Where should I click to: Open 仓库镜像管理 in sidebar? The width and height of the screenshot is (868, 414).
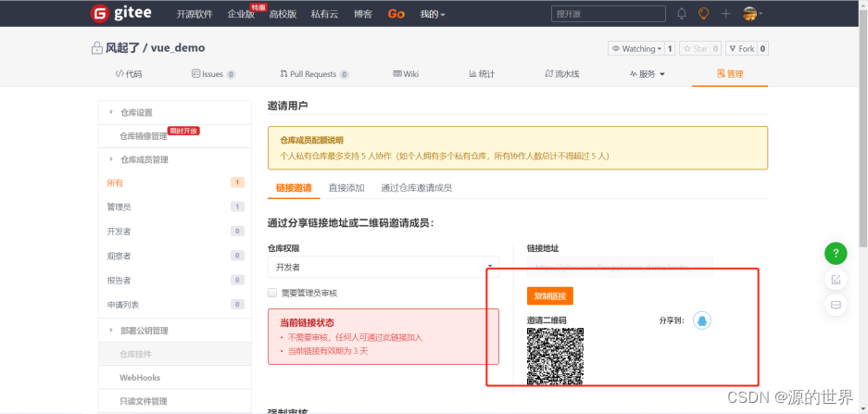tap(144, 135)
